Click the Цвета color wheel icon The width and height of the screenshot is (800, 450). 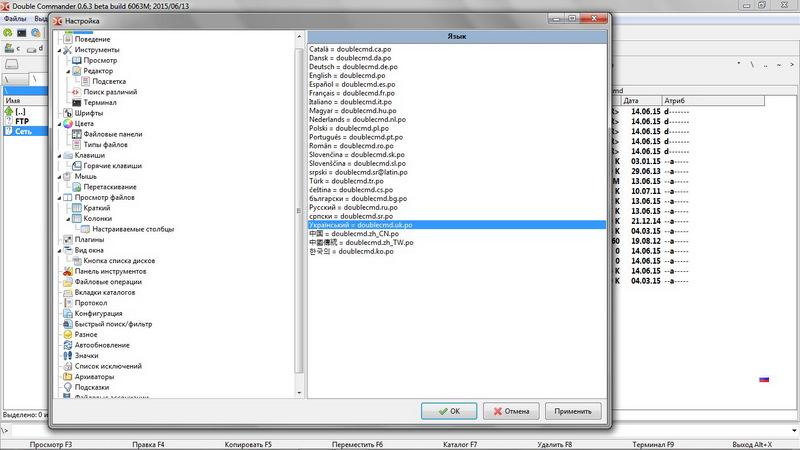tap(68, 123)
